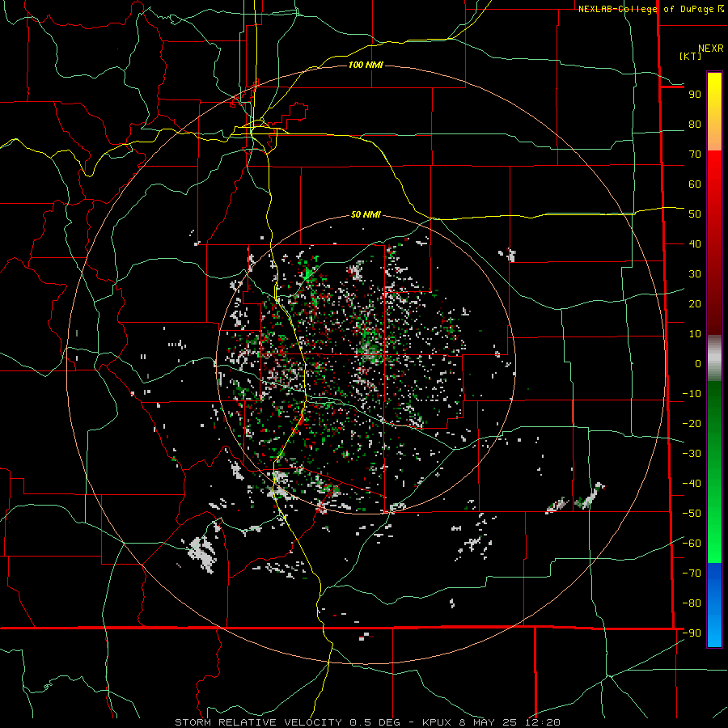The width and height of the screenshot is (728, 728).
Task: Click the [KT] units label
Action: point(691,56)
